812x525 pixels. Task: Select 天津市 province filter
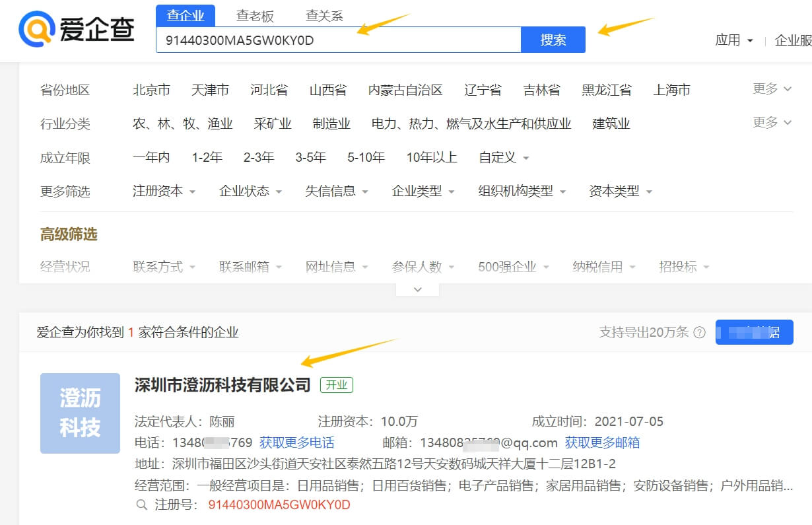tap(210, 90)
